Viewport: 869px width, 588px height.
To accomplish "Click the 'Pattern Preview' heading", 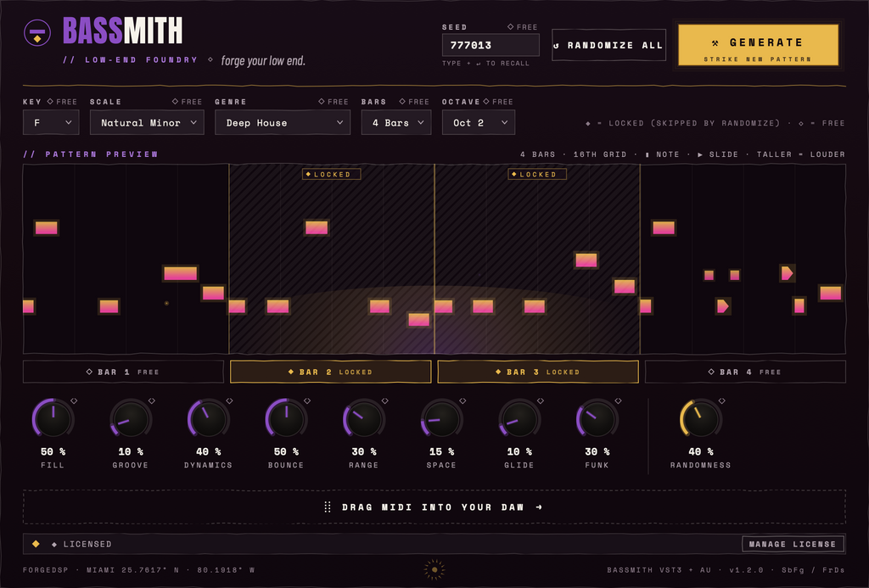I will pos(90,154).
